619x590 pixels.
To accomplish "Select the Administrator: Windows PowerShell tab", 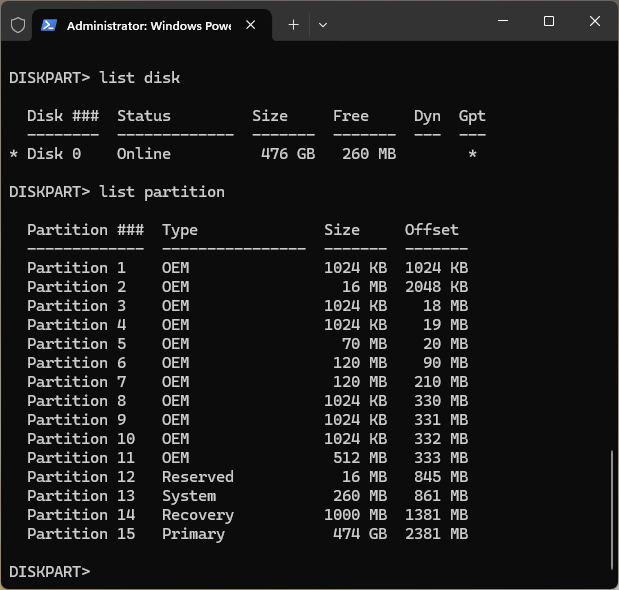I will (x=152, y=26).
